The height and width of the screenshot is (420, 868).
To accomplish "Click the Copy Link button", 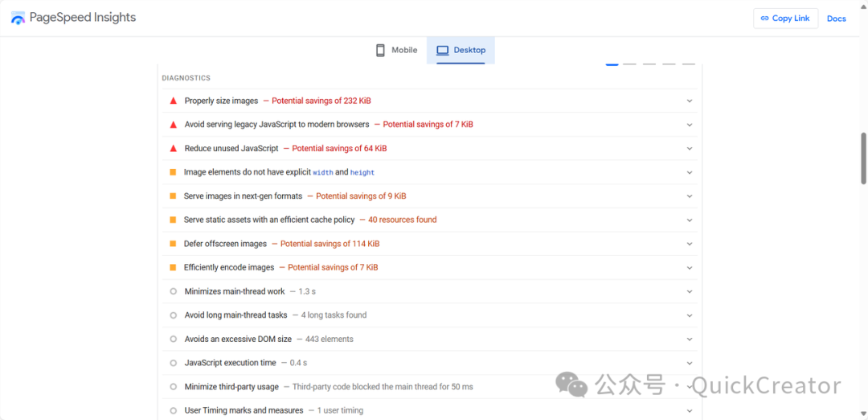I will coord(785,19).
